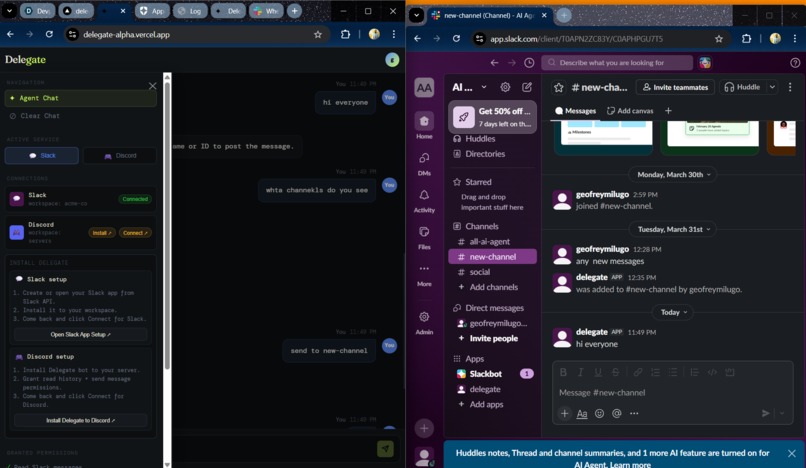The height and width of the screenshot is (468, 806).
Task: Click the Slack help question mark icon
Action: (x=795, y=63)
